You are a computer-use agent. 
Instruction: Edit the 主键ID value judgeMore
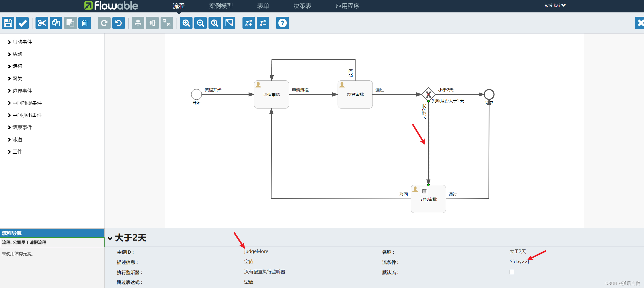(256, 251)
